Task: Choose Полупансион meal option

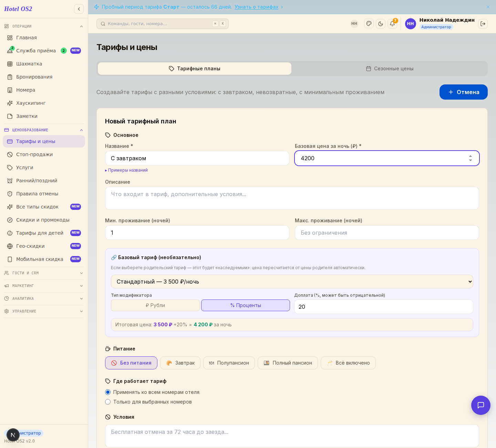Action: (229, 363)
